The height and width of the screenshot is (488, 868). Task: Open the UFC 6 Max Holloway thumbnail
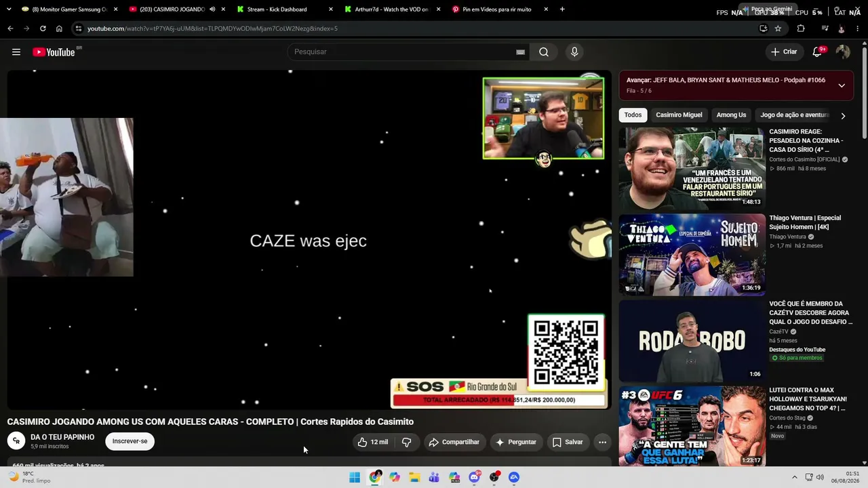pos(692,427)
